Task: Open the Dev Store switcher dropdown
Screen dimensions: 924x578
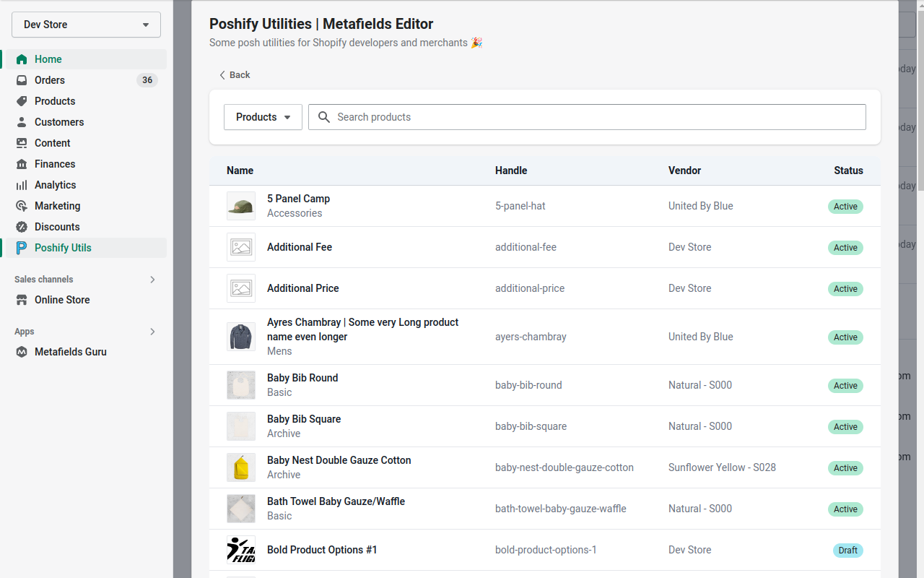Action: coord(86,25)
